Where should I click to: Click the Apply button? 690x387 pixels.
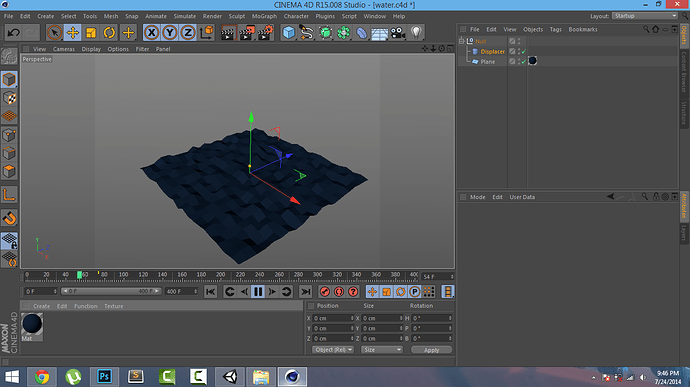pos(431,350)
